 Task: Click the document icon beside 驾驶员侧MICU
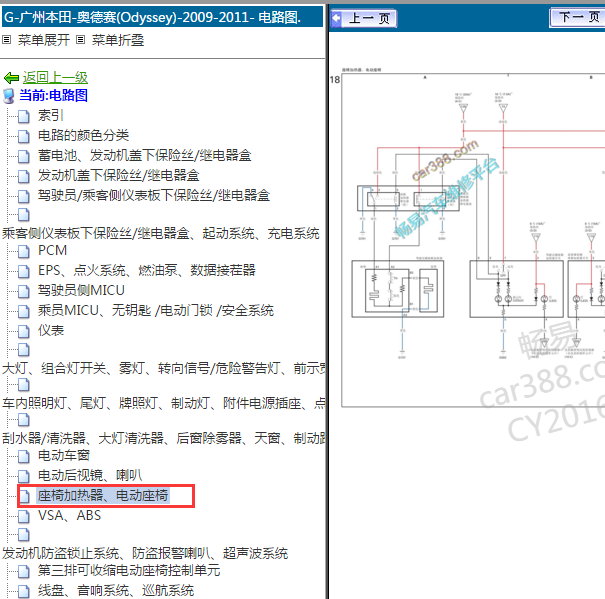click(x=24, y=291)
